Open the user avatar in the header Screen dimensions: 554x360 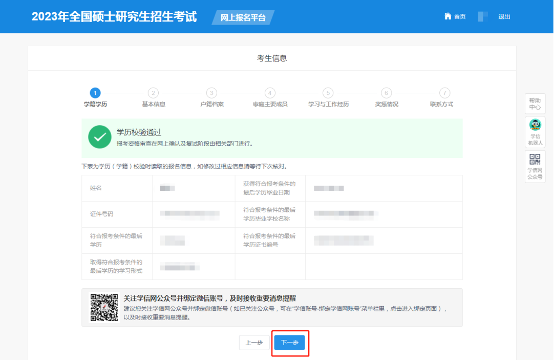[x=483, y=16]
